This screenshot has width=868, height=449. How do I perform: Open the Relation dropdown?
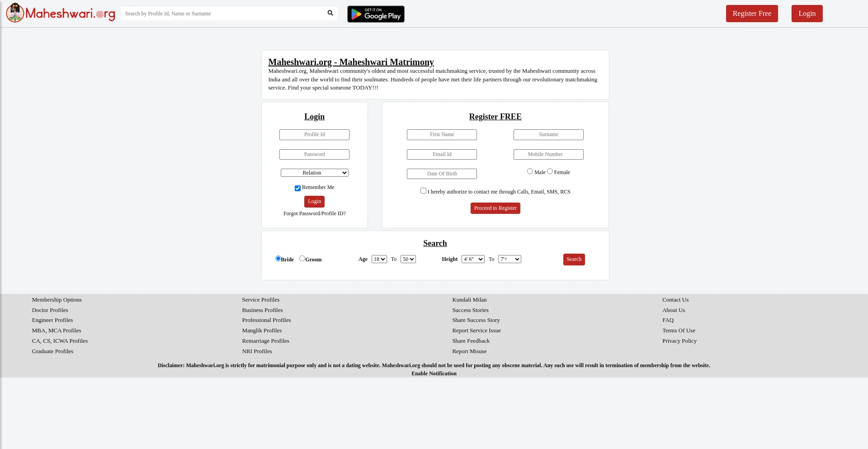coord(315,173)
